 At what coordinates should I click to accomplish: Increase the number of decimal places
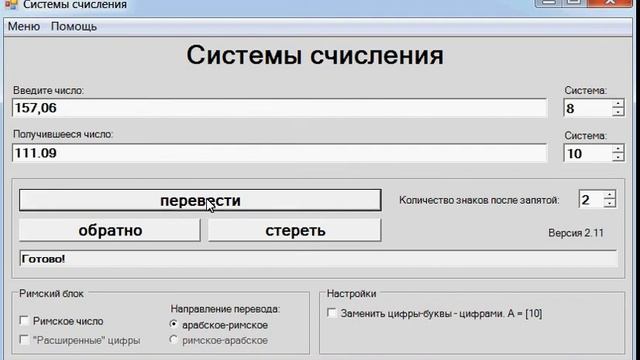[x=609, y=195]
